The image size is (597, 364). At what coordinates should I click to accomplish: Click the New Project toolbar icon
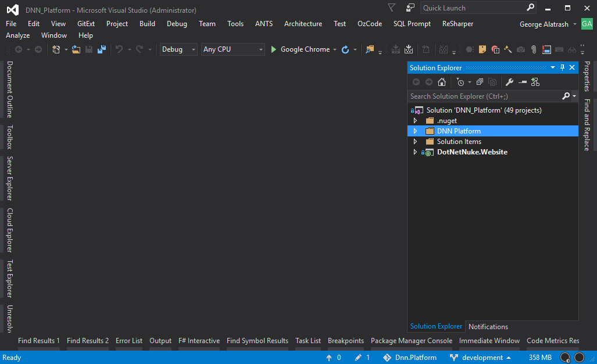[56, 49]
